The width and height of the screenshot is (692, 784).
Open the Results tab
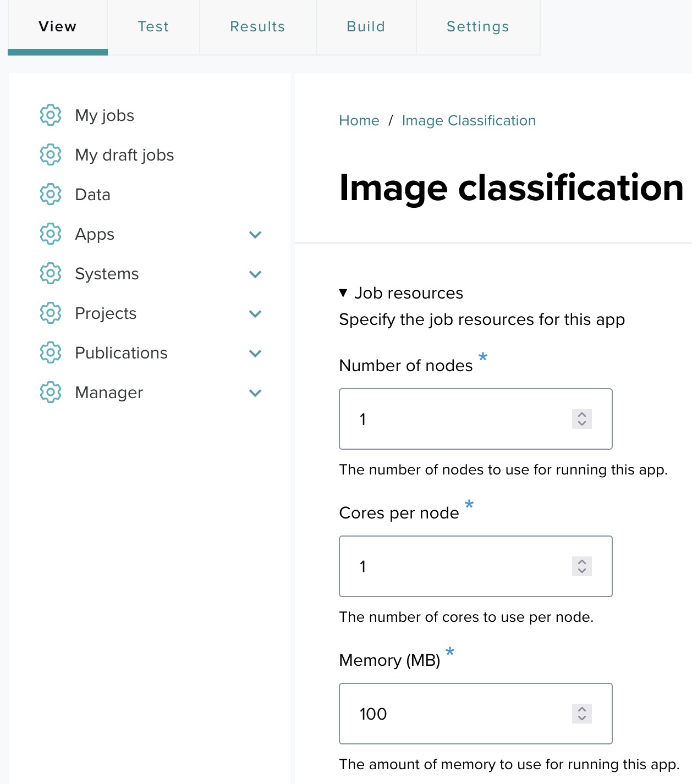click(257, 26)
